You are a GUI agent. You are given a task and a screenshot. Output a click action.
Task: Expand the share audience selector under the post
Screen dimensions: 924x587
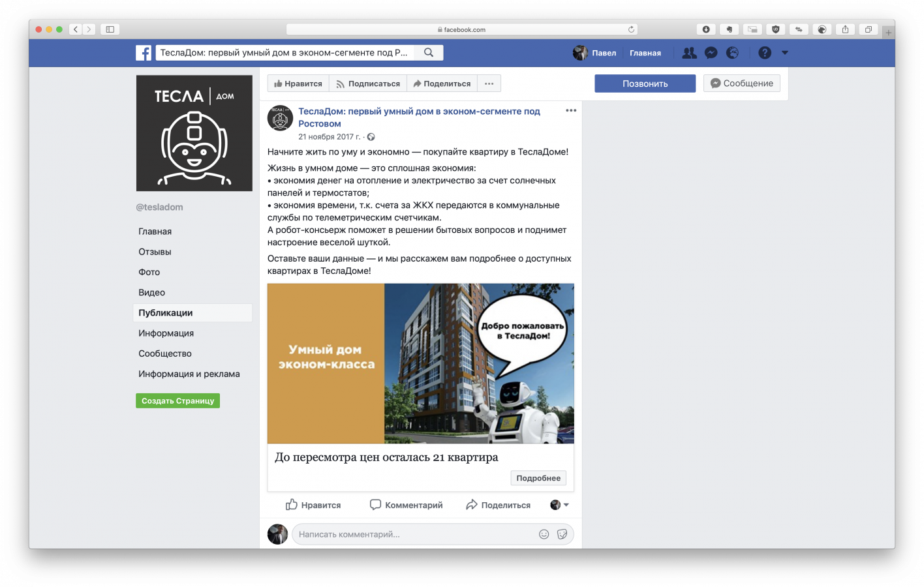[x=566, y=504]
